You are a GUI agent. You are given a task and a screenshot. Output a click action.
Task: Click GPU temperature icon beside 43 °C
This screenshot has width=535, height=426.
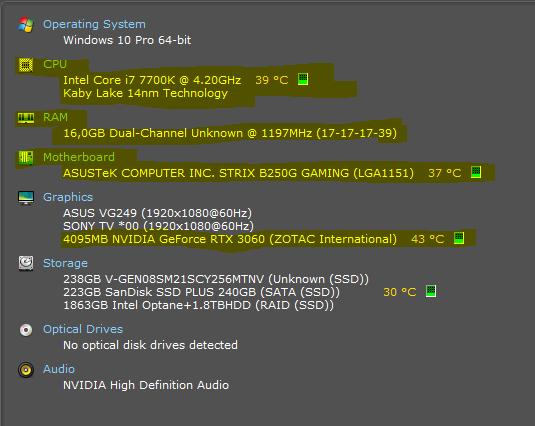(x=459, y=238)
